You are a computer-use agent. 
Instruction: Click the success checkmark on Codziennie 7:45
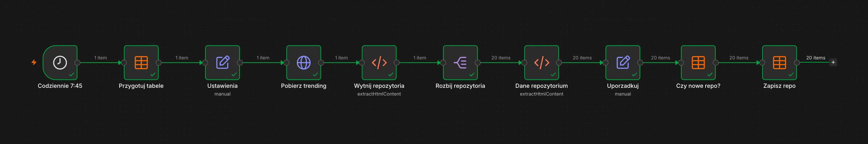71,75
